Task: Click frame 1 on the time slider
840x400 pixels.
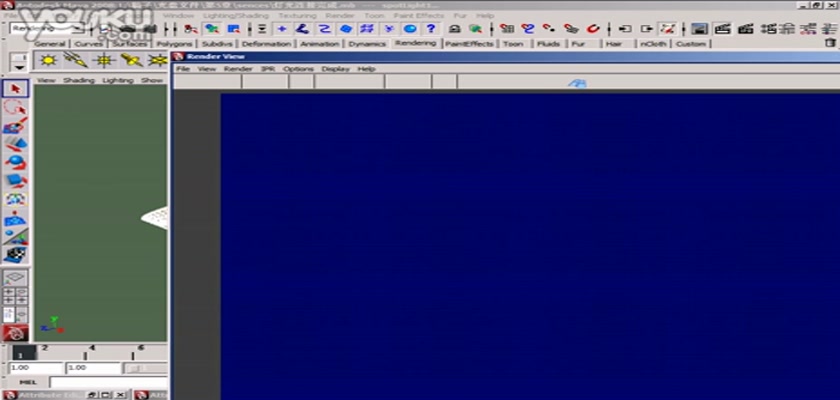Action: [24, 353]
